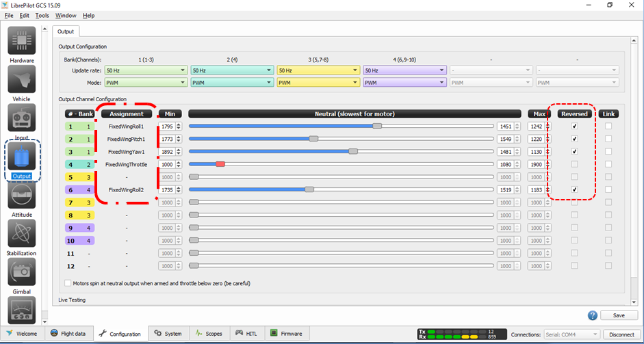
Task: Click the Min value field for FixedWingPitch1
Action: [167, 139]
